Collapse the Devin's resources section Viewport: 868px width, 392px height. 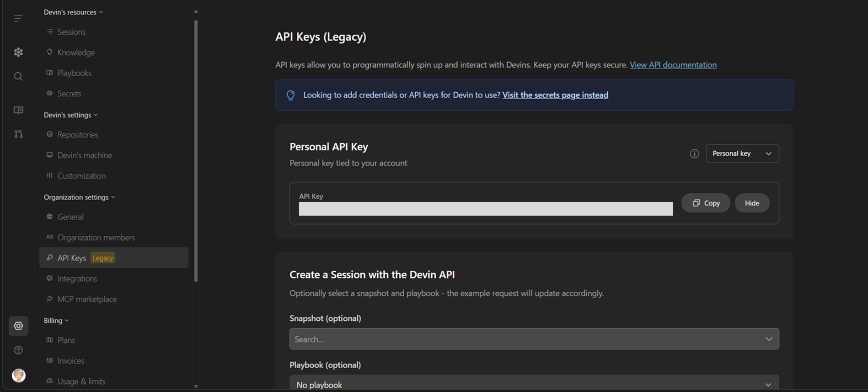(x=73, y=12)
